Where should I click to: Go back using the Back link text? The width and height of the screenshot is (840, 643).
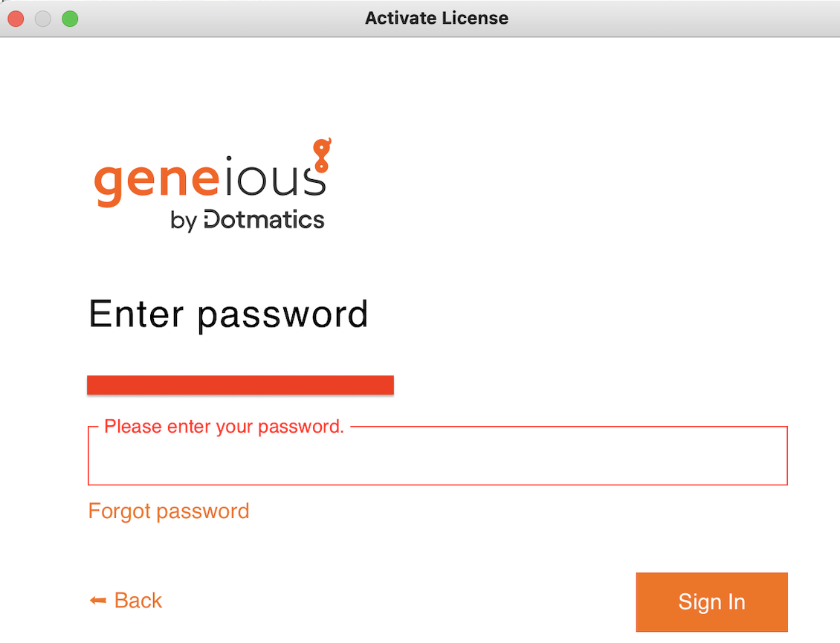(138, 601)
